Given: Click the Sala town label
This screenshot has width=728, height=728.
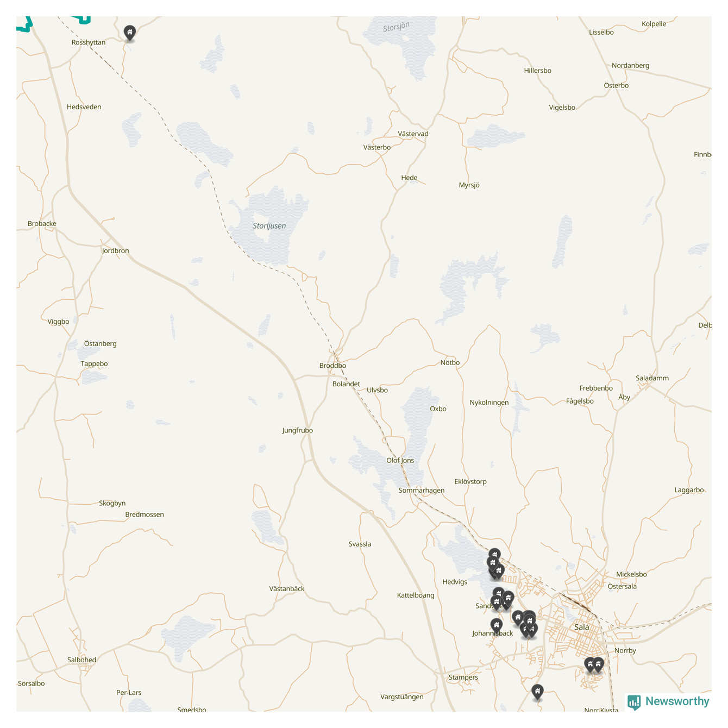Looking at the screenshot, I should pyautogui.click(x=581, y=627).
